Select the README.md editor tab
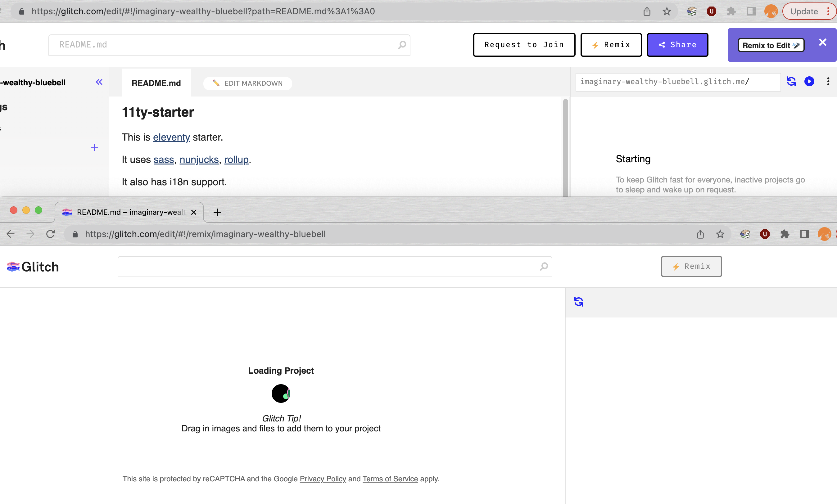The width and height of the screenshot is (837, 504). coord(156,83)
